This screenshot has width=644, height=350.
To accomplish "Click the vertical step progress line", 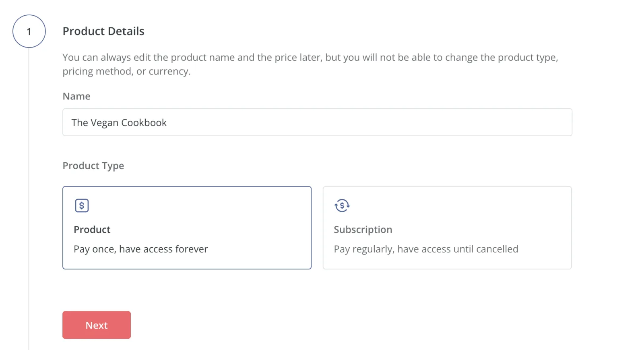I will tap(29, 201).
